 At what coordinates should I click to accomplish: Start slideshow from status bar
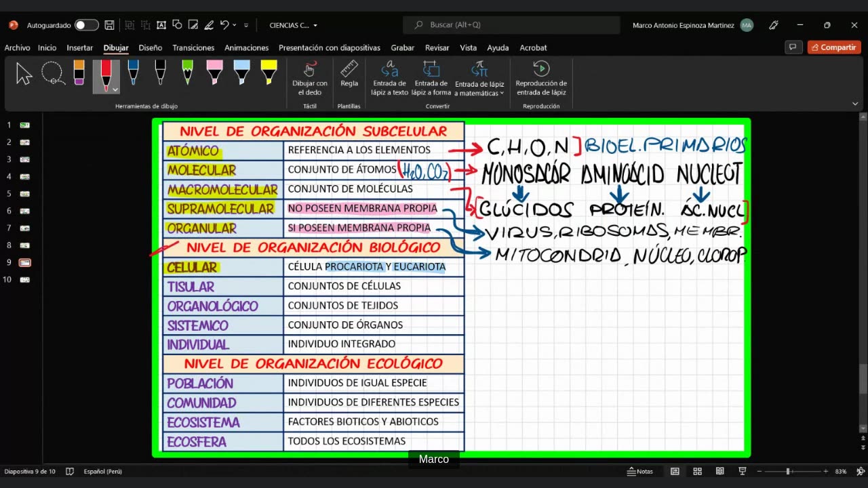coord(743,471)
